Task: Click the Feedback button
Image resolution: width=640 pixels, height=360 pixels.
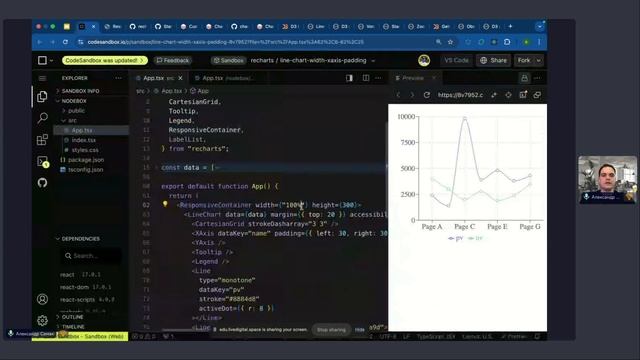Action: click(173, 60)
